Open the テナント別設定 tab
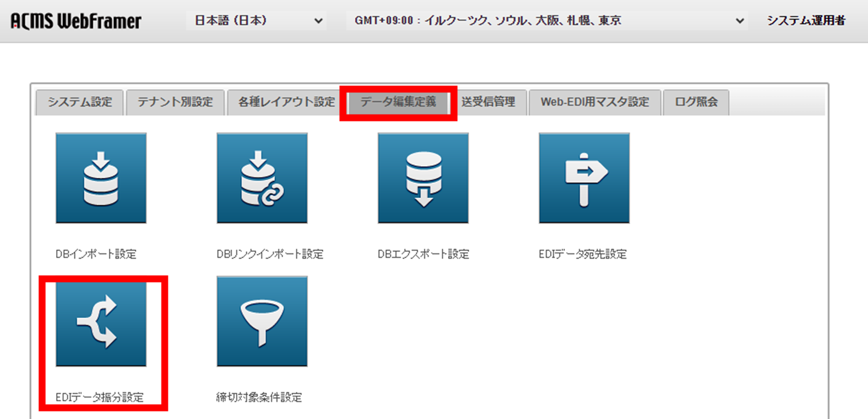This screenshot has height=419, width=868. [x=175, y=102]
